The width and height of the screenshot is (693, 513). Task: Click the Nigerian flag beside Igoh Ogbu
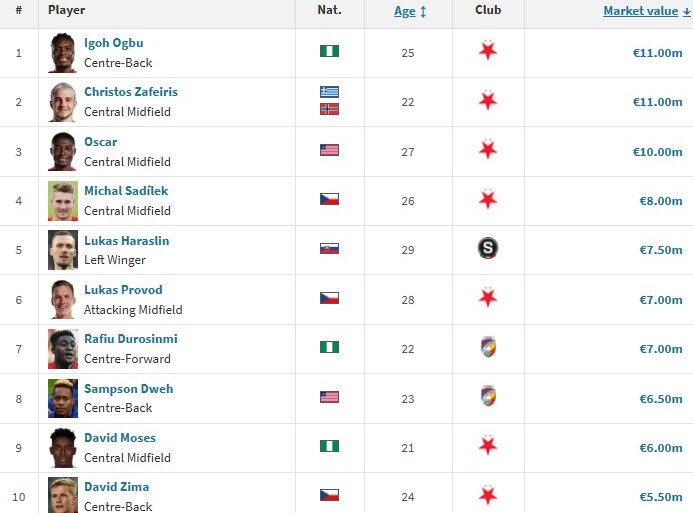[329, 52]
